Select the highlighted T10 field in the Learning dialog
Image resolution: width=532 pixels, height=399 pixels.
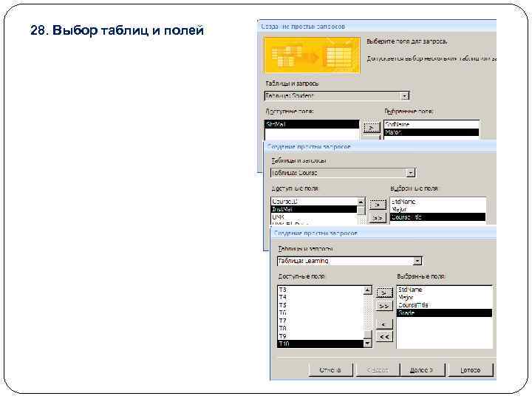point(320,344)
